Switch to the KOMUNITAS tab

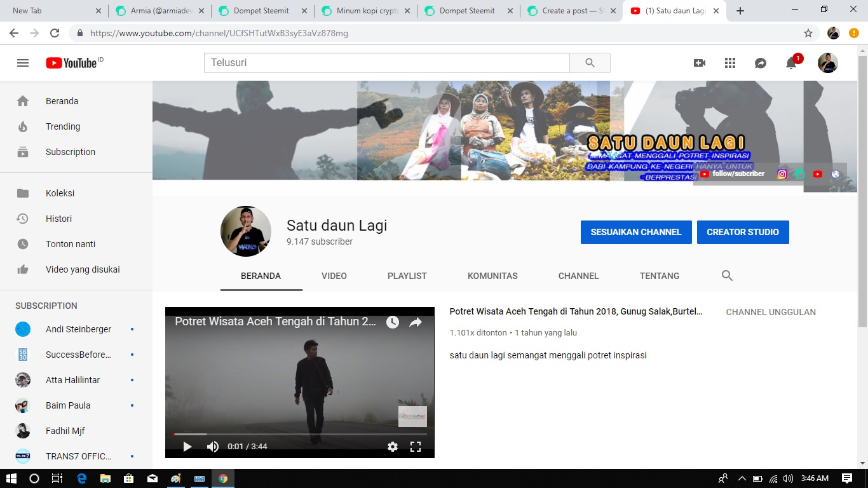pos(492,275)
